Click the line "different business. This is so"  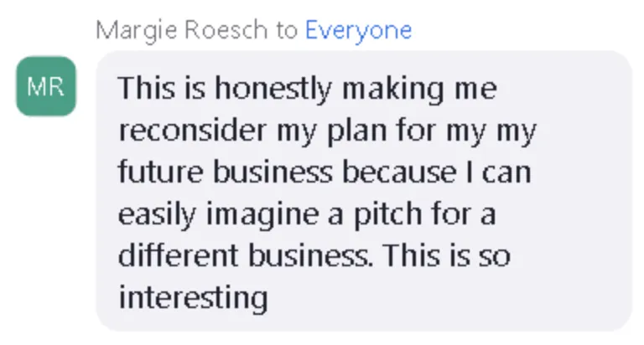[314, 255]
